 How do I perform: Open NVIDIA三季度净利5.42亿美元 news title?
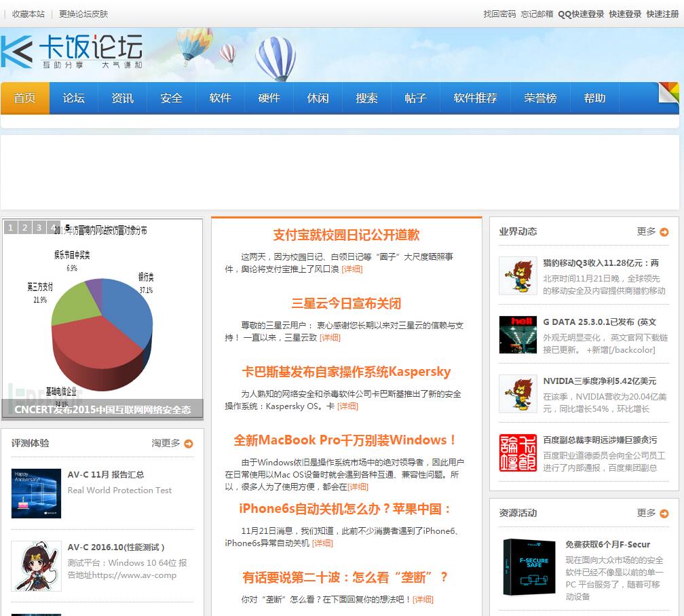(599, 381)
